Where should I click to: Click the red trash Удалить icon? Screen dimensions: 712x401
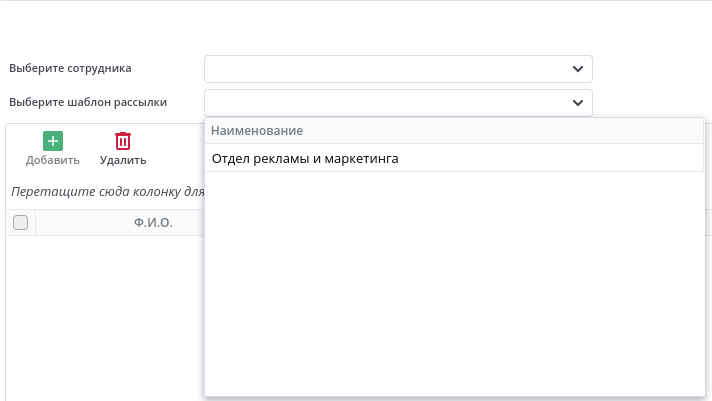[x=123, y=141]
